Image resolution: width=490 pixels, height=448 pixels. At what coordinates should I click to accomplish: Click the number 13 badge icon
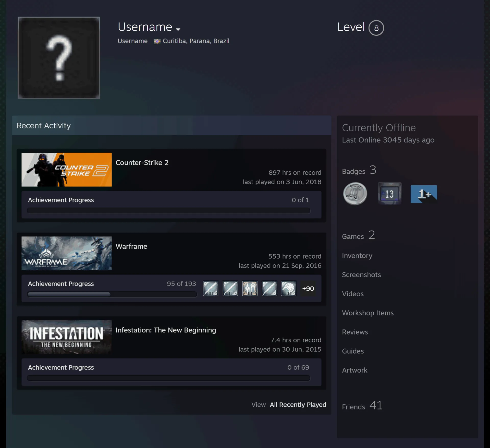[x=389, y=194]
